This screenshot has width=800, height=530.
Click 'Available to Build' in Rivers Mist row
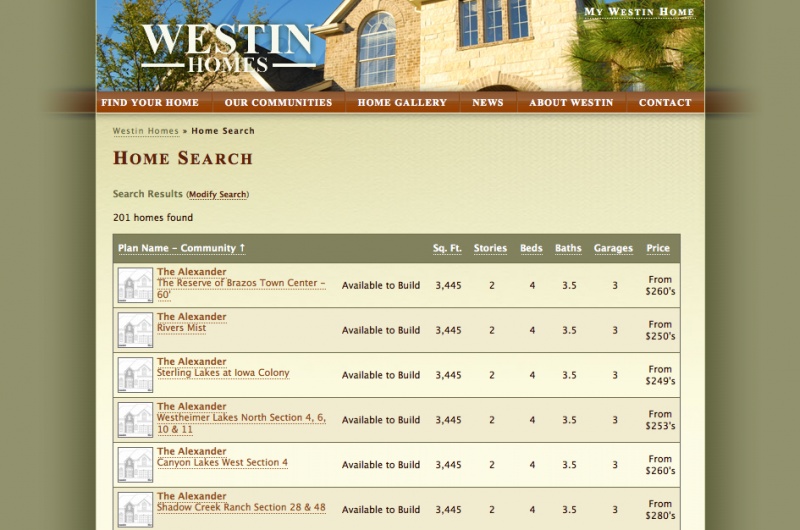pos(381,331)
